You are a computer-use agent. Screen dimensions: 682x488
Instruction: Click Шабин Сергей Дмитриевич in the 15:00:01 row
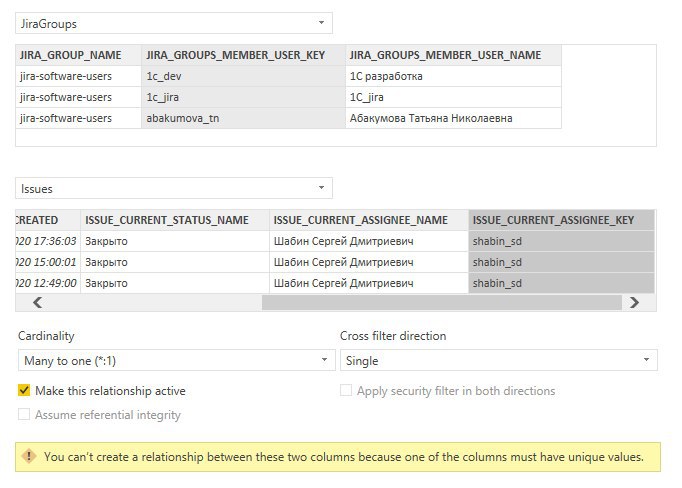click(369, 262)
